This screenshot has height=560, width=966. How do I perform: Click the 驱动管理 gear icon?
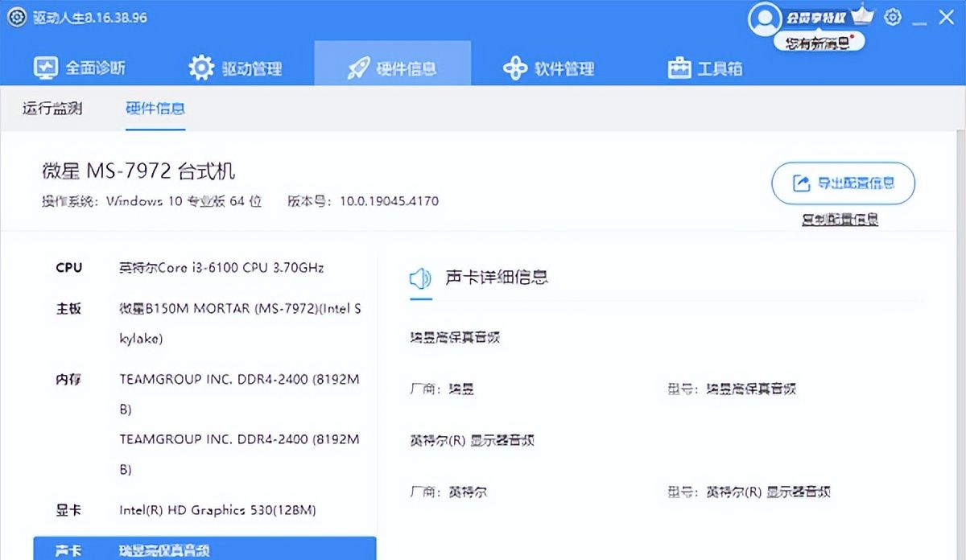pos(201,68)
